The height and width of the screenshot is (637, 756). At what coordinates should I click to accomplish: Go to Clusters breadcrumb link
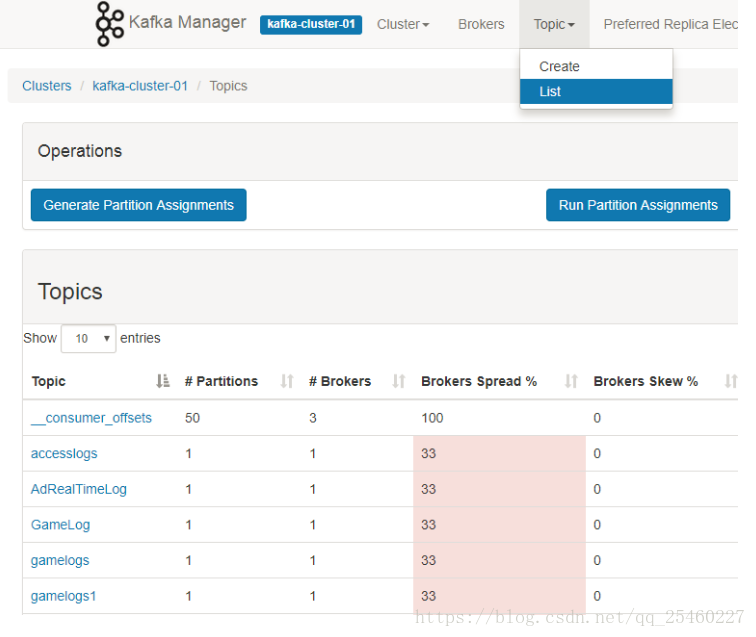[x=47, y=86]
